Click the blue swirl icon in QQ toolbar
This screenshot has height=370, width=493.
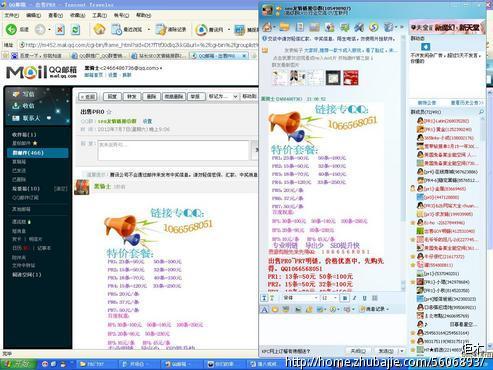pos(374,27)
